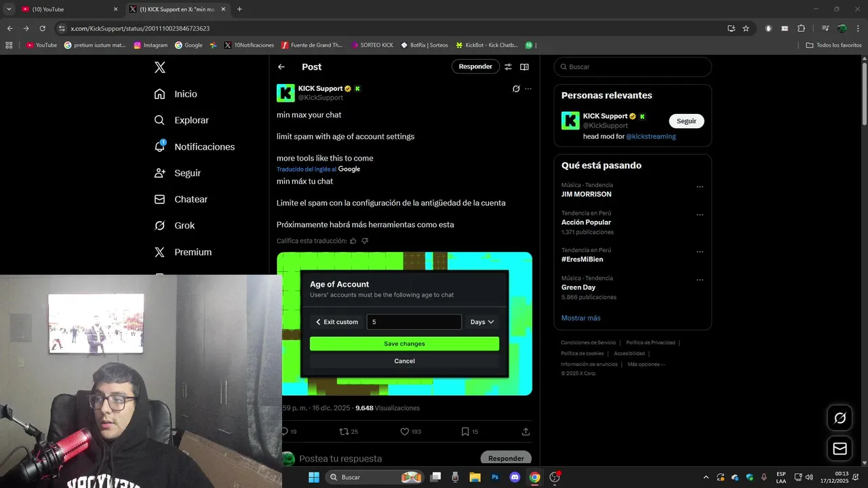Open the post's three-dot more menu
The width and height of the screenshot is (868, 488).
coord(528,89)
